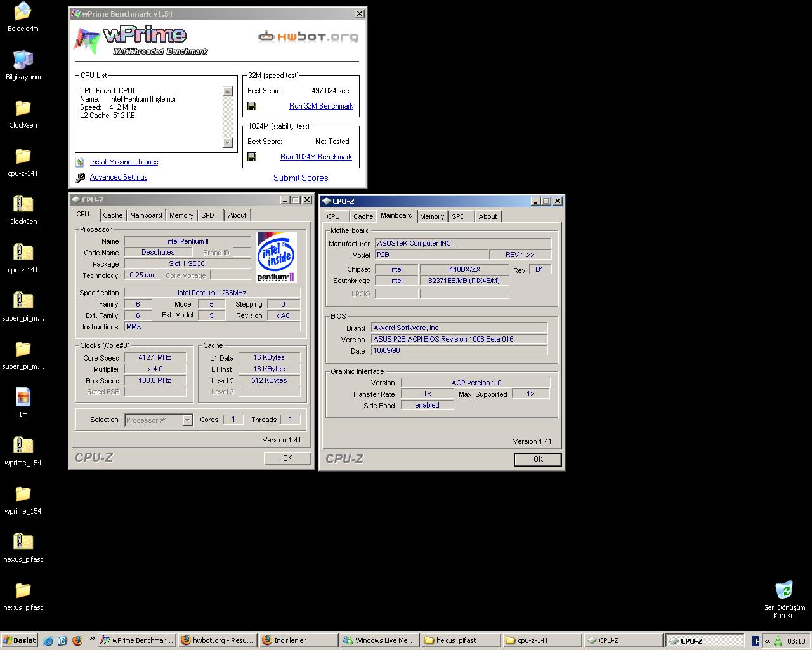Click CPU List scroll down arrow in wPrime
Viewport: 812px width, 650px height.
(x=228, y=143)
